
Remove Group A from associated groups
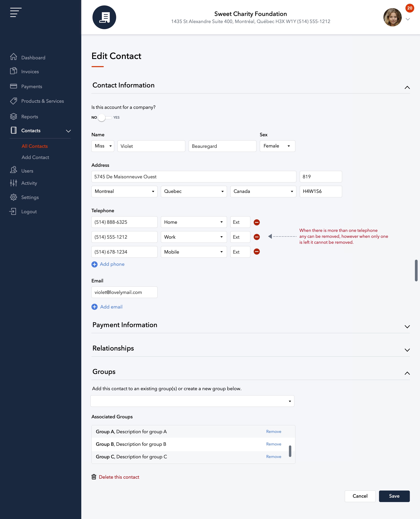[x=274, y=432]
